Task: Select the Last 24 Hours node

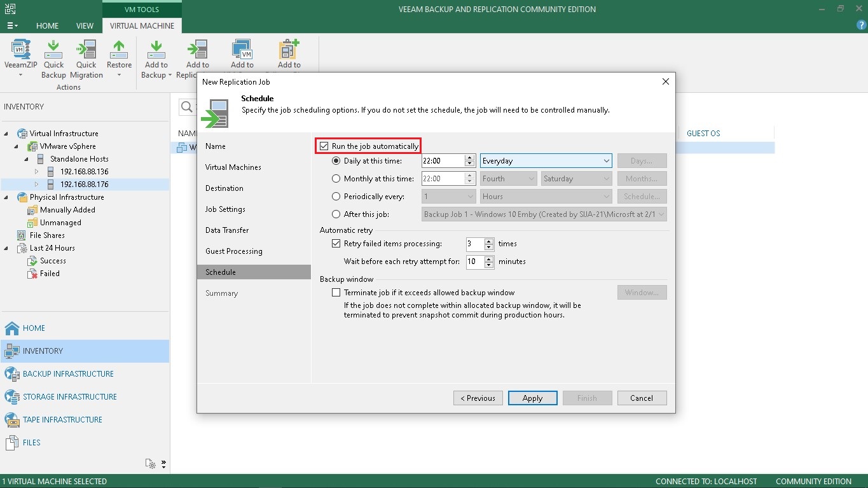Action: point(52,248)
